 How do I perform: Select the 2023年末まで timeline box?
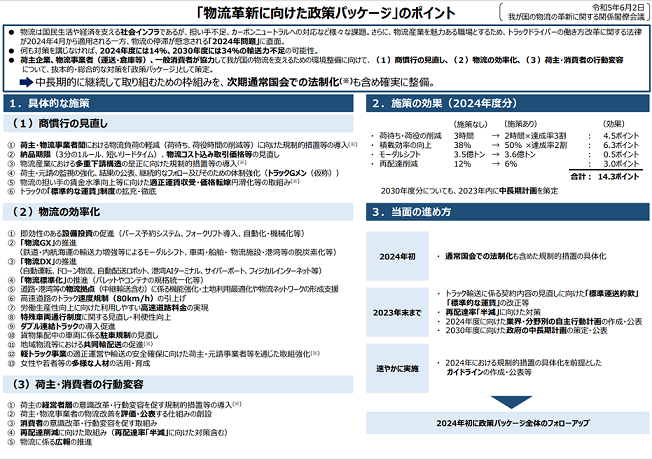[397, 312]
